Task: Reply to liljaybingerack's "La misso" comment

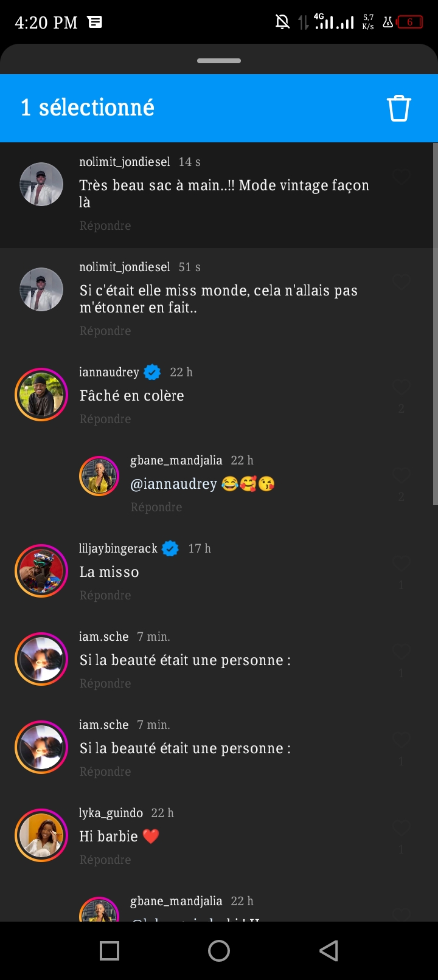Action: click(x=105, y=595)
